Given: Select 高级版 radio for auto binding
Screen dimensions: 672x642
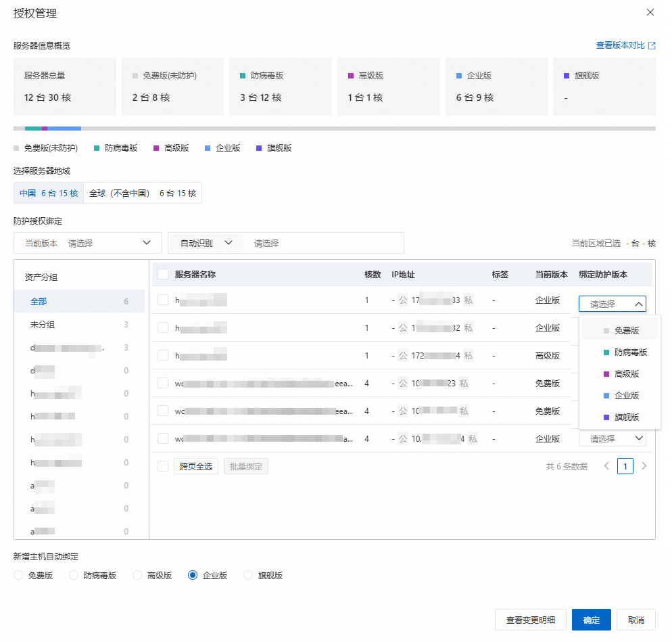Looking at the screenshot, I should tap(137, 575).
